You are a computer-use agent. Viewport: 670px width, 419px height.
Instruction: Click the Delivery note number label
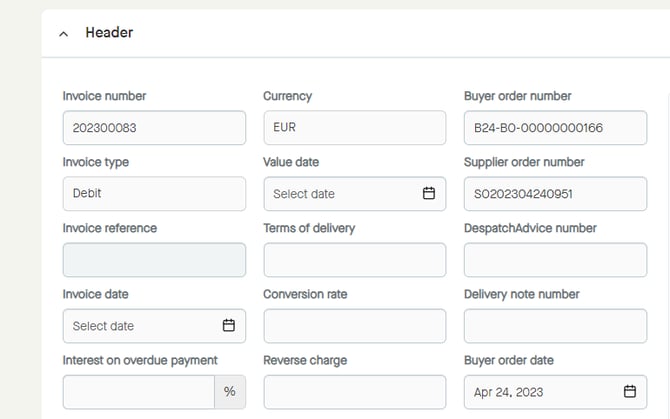522,294
